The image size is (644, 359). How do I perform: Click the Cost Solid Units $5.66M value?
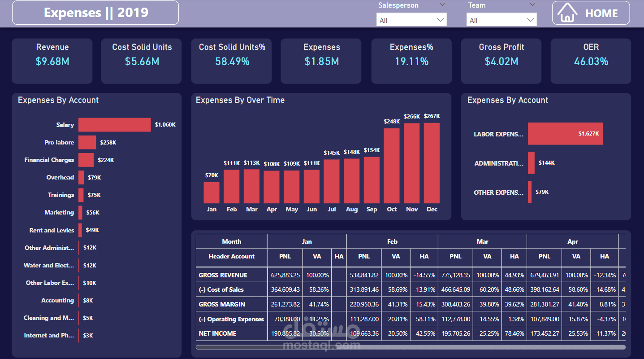pos(142,61)
